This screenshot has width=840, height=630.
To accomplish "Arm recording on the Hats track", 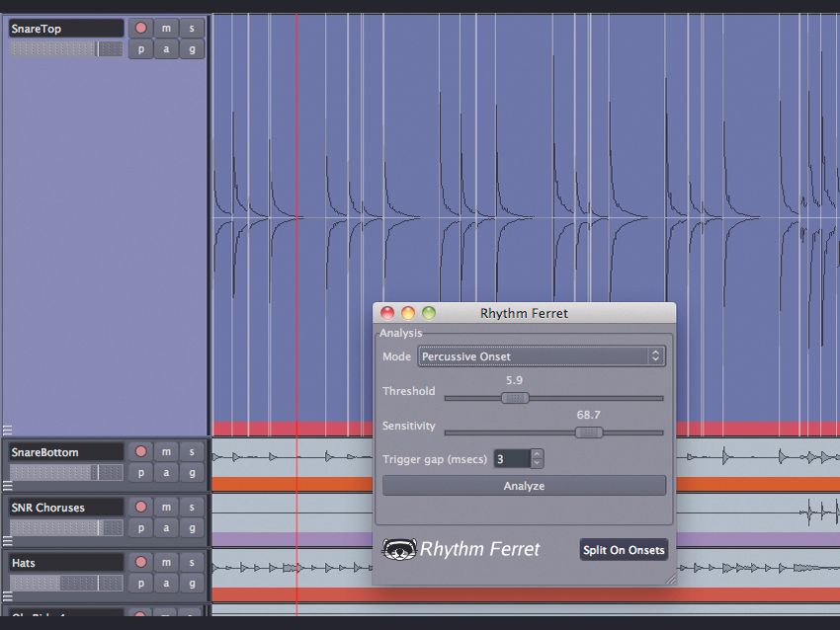I will 141,562.
